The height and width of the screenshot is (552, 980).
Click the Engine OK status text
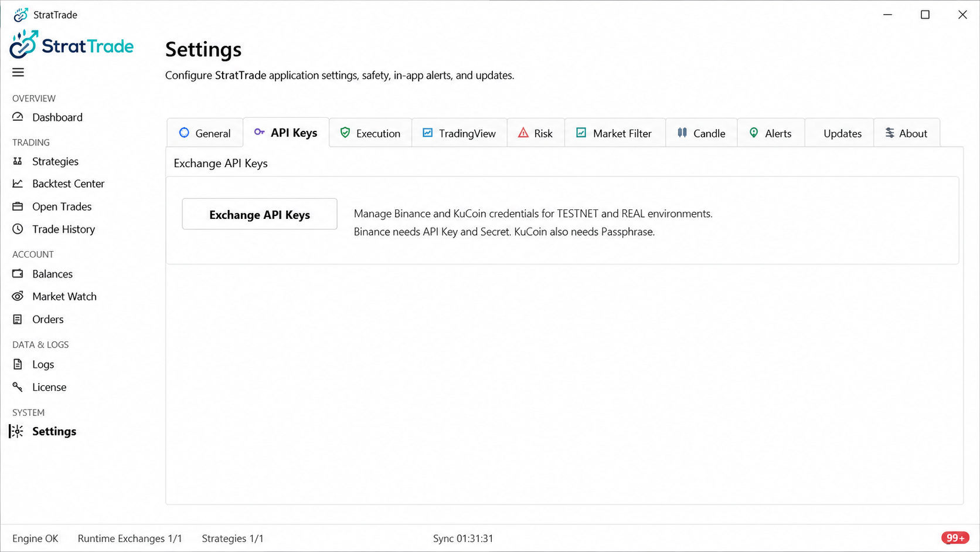(x=35, y=539)
